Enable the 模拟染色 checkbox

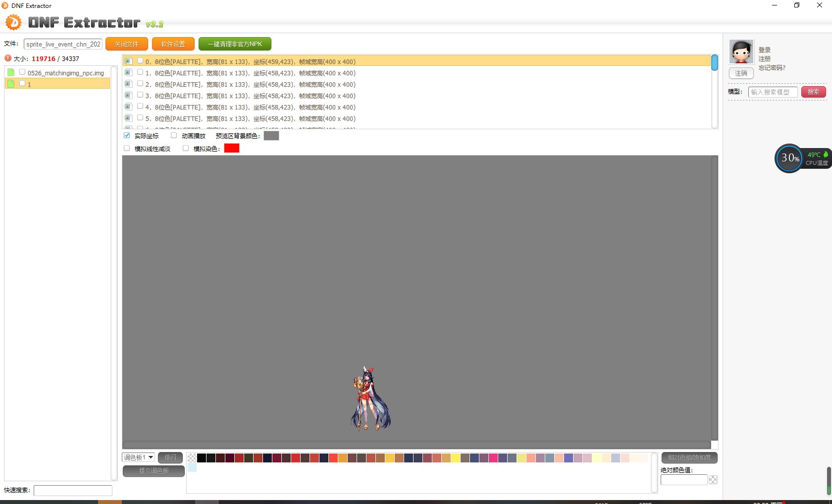pos(186,148)
